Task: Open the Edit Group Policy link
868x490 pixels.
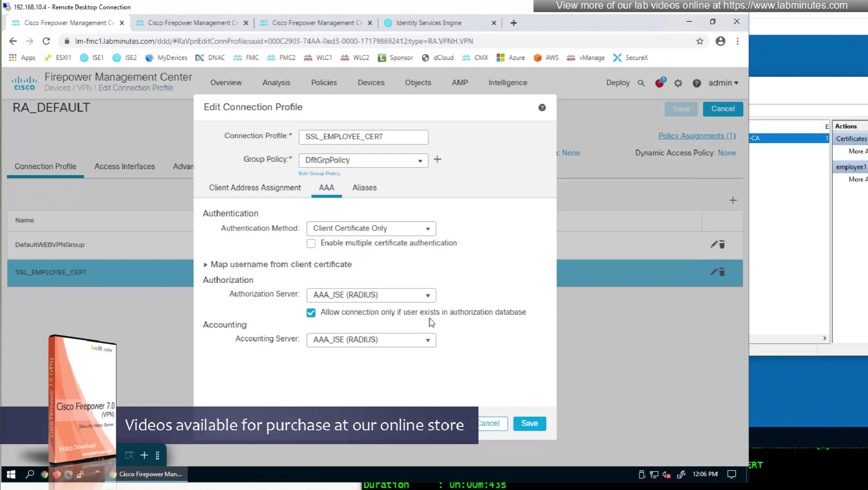Action: click(319, 173)
